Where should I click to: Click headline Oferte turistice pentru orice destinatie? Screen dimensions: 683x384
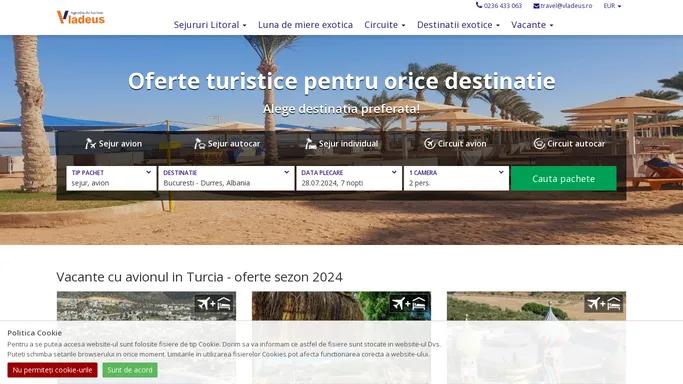342,81
